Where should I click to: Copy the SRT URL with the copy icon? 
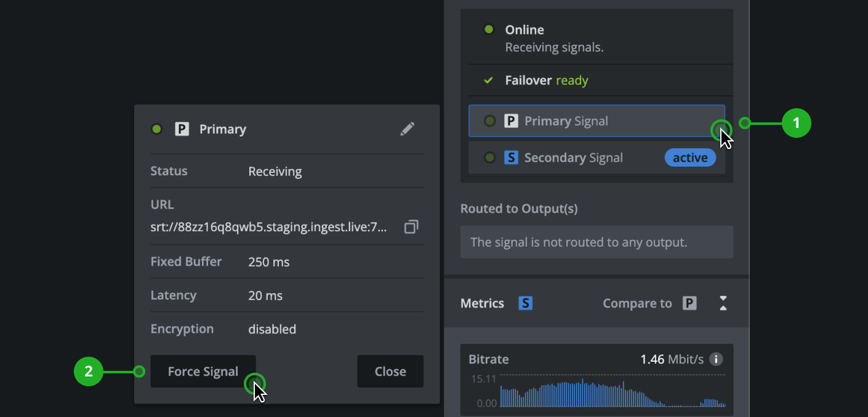411,227
